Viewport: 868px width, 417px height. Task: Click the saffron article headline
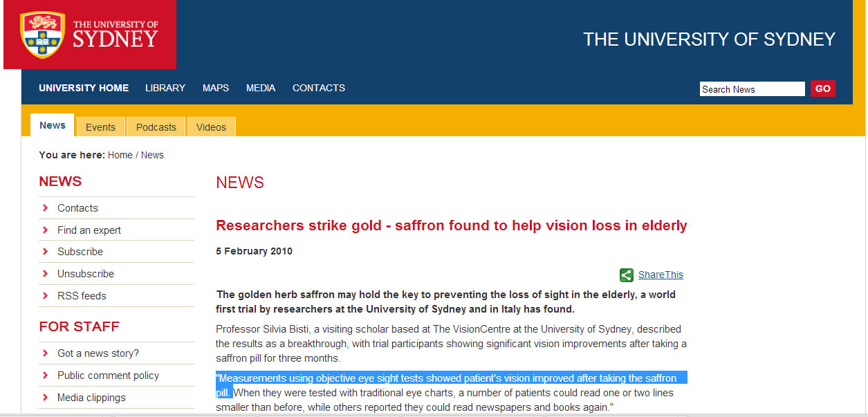click(x=451, y=225)
